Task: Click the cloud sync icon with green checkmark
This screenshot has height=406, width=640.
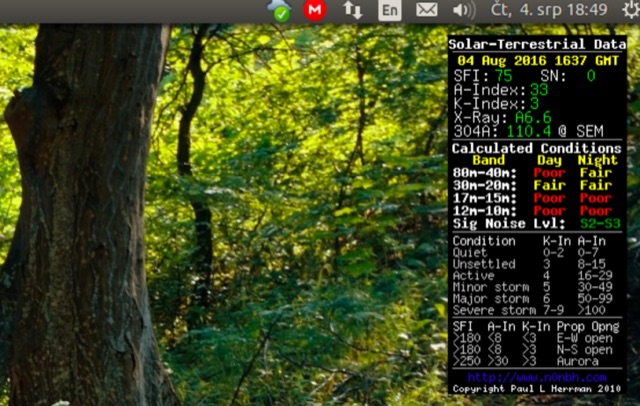Action: (280, 10)
